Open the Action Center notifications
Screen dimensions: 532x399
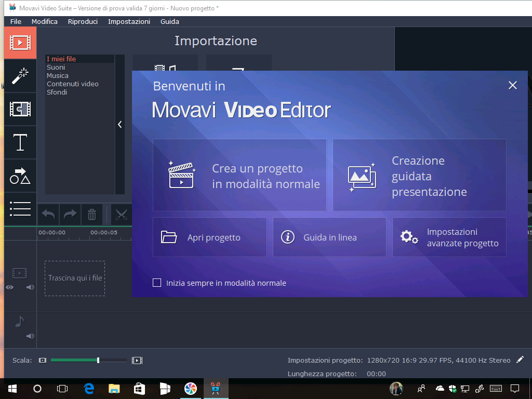click(x=515, y=389)
